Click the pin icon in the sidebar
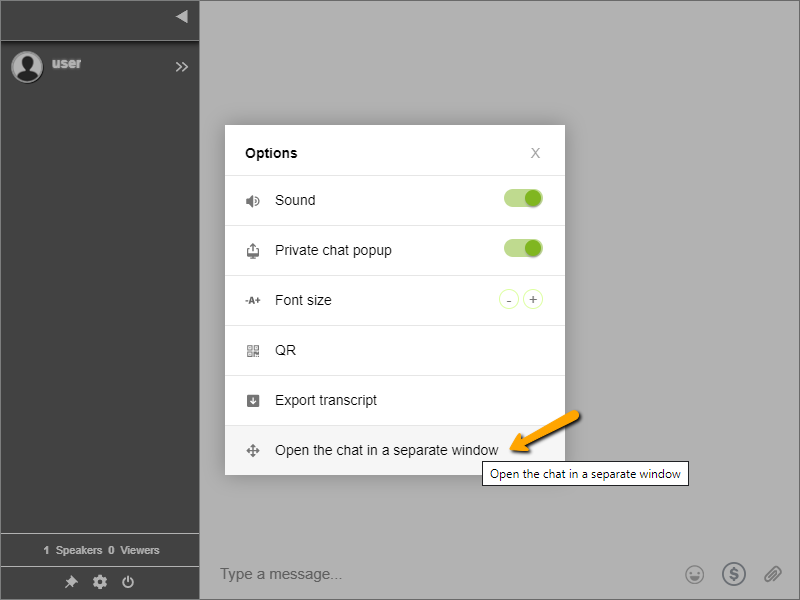The width and height of the screenshot is (800, 600). [x=71, y=581]
